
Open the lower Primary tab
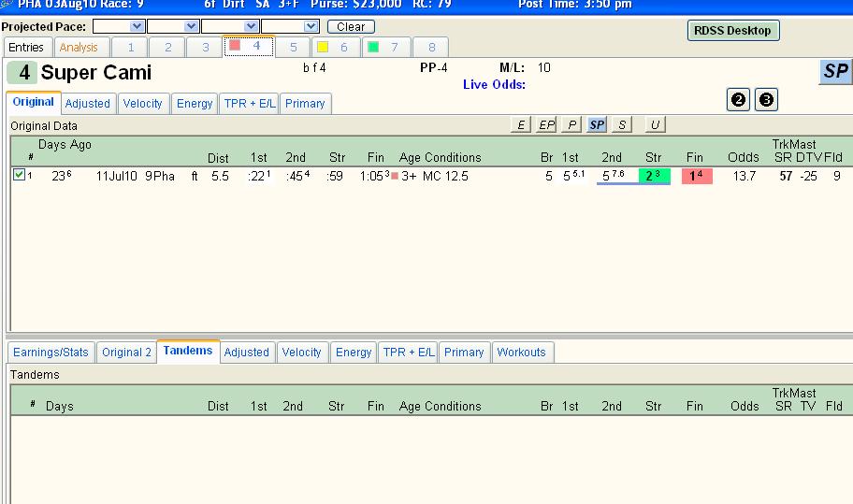(464, 353)
